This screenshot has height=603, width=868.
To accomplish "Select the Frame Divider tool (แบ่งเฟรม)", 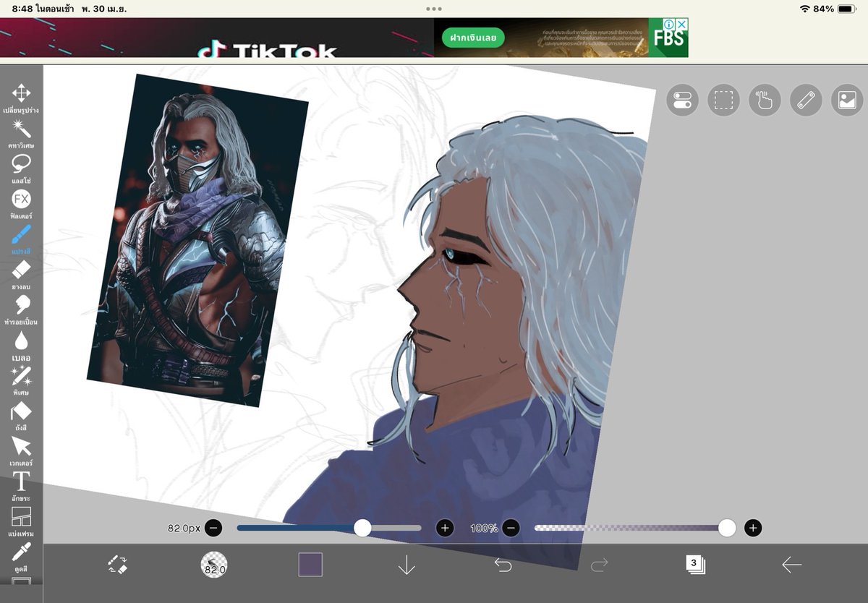I will point(21,521).
